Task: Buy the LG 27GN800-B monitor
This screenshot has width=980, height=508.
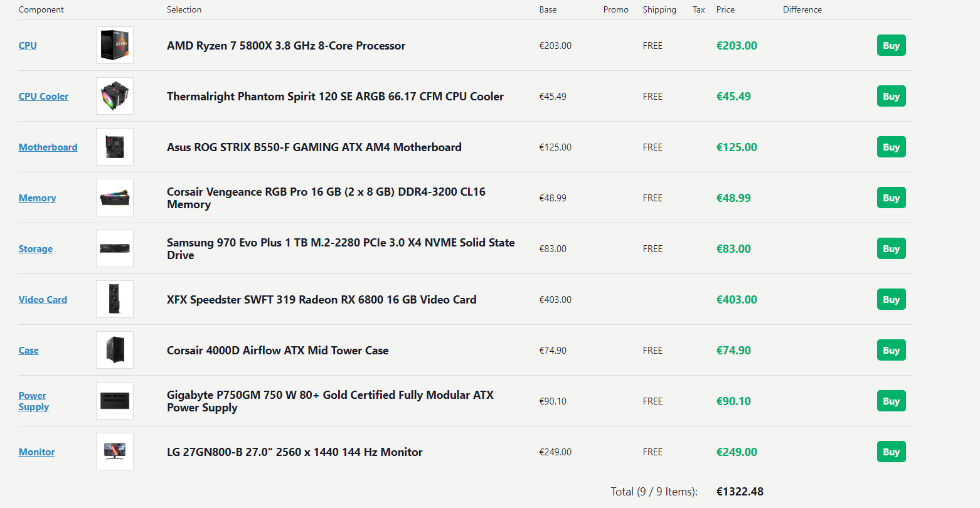Action: (x=890, y=451)
